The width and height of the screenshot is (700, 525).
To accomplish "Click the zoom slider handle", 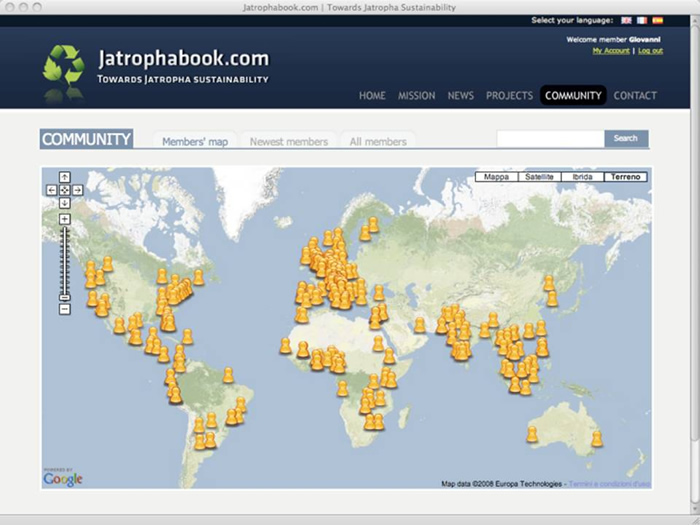I will 65,297.
